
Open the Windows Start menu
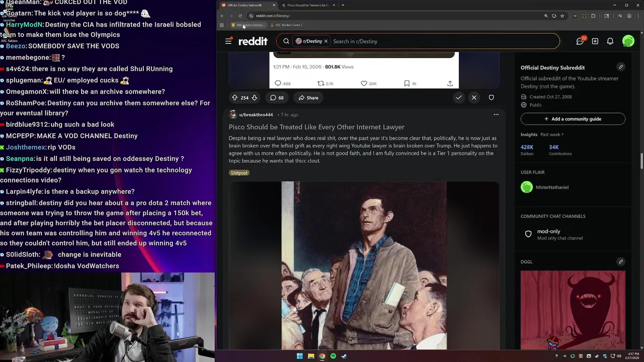300,356
